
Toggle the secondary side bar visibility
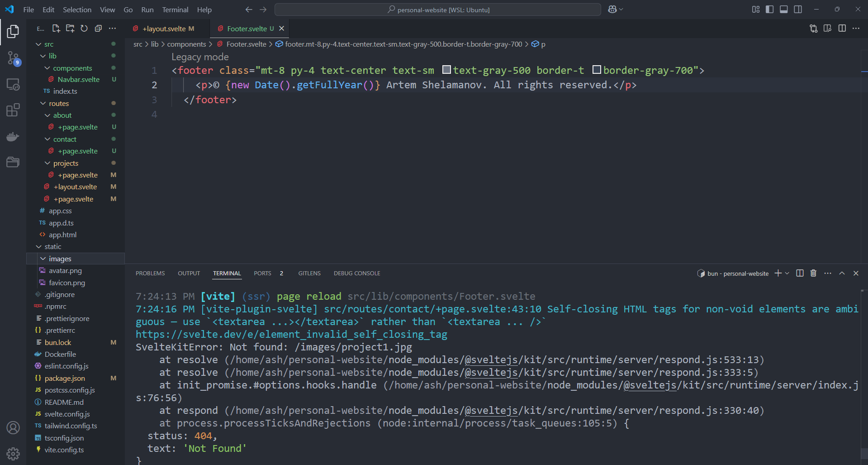(798, 10)
